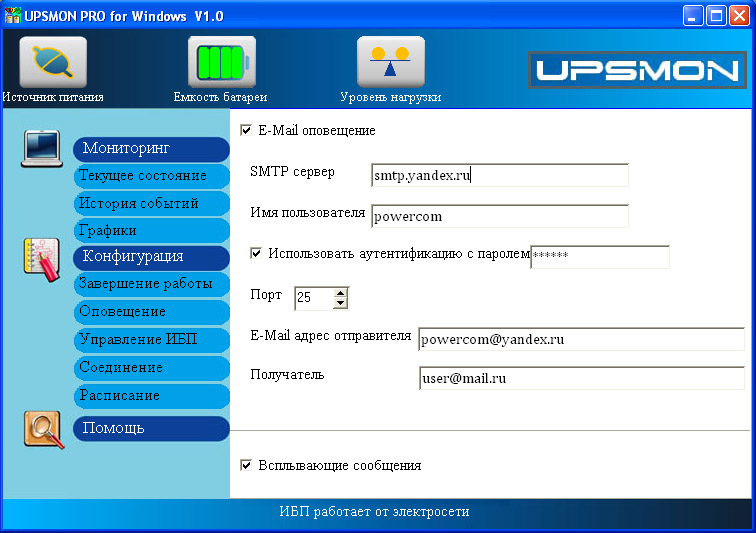Click the sender e-mail address field
This screenshot has width=756, height=533.
pos(581,339)
